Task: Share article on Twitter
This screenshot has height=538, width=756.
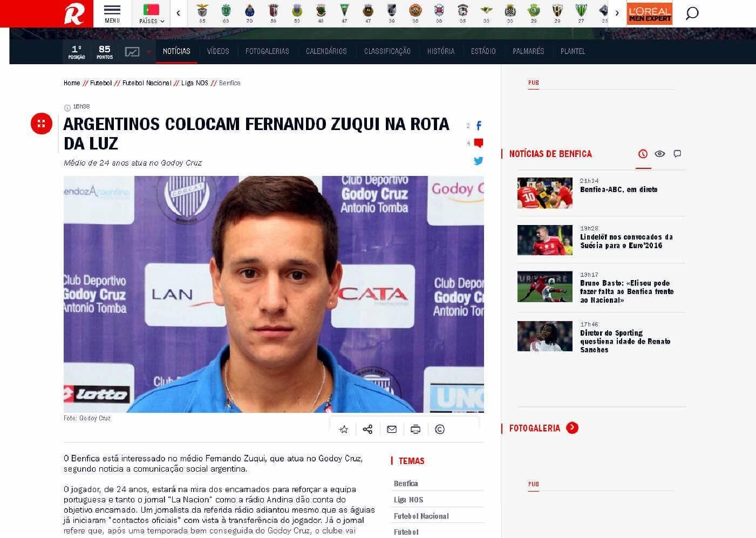Action: (x=478, y=161)
